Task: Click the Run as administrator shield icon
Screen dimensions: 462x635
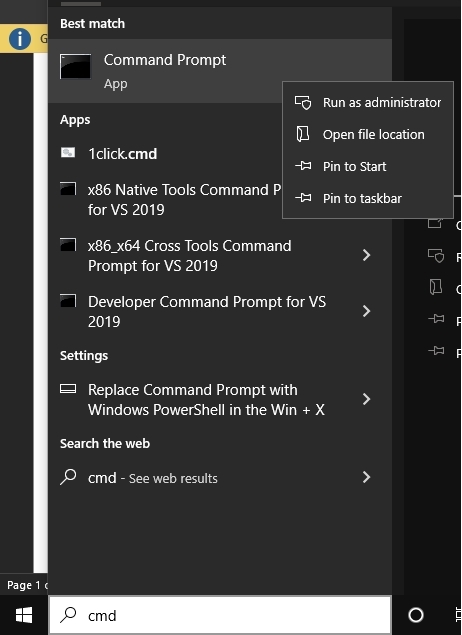Action: (x=303, y=102)
